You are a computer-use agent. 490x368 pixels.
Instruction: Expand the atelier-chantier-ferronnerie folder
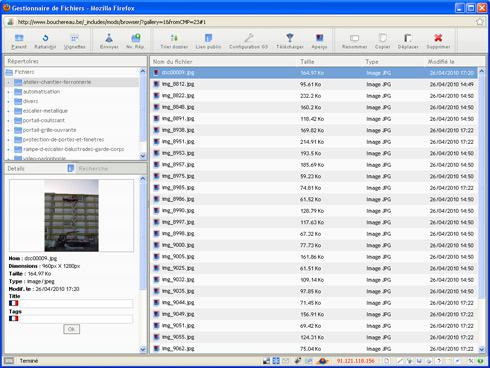(x=9, y=82)
